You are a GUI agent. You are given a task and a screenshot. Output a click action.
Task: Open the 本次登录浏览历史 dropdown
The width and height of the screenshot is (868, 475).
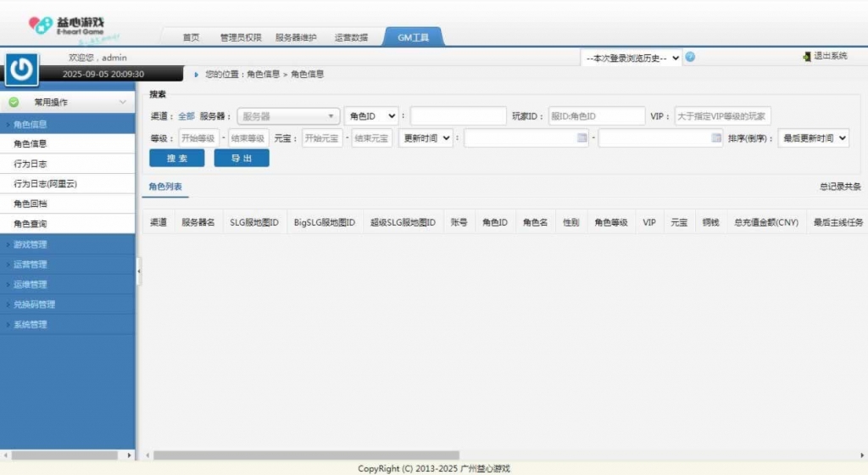point(632,58)
